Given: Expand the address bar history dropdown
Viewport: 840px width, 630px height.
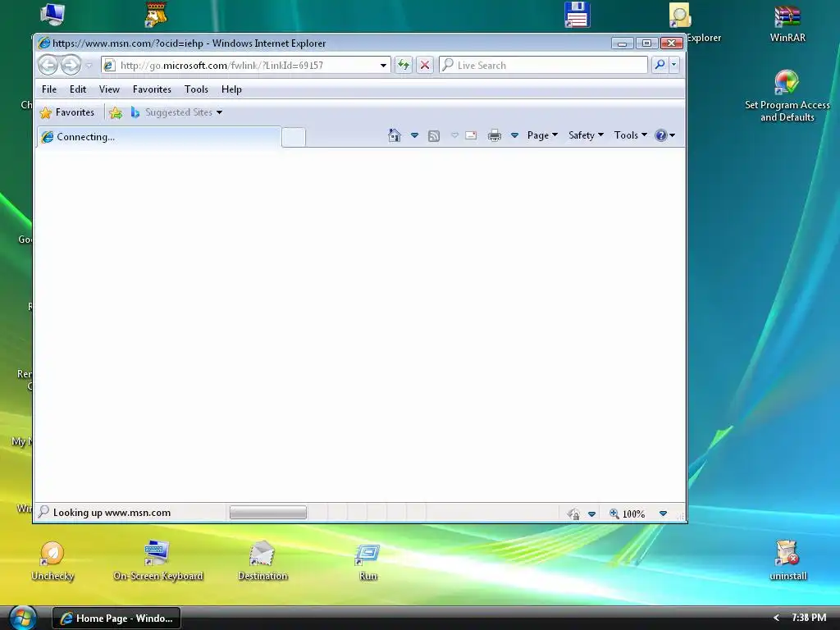Looking at the screenshot, I should [383, 66].
